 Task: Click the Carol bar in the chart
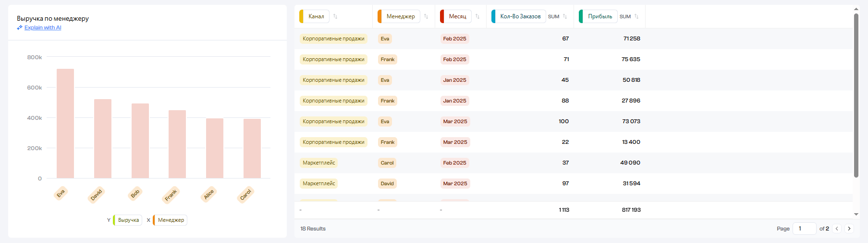(252, 149)
